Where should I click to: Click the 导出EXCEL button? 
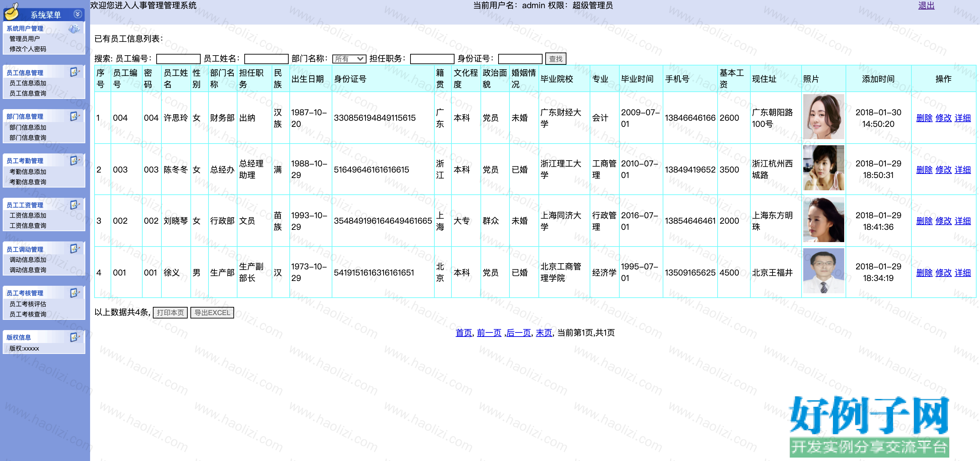click(x=212, y=313)
